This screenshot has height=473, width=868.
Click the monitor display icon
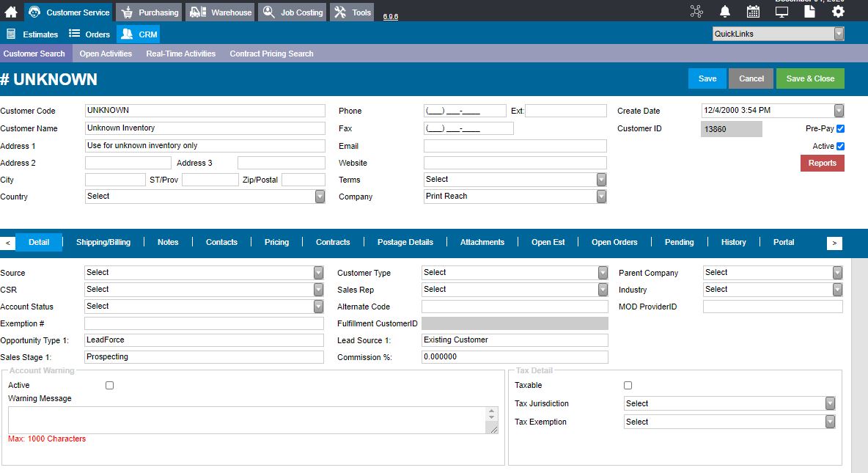tap(781, 12)
